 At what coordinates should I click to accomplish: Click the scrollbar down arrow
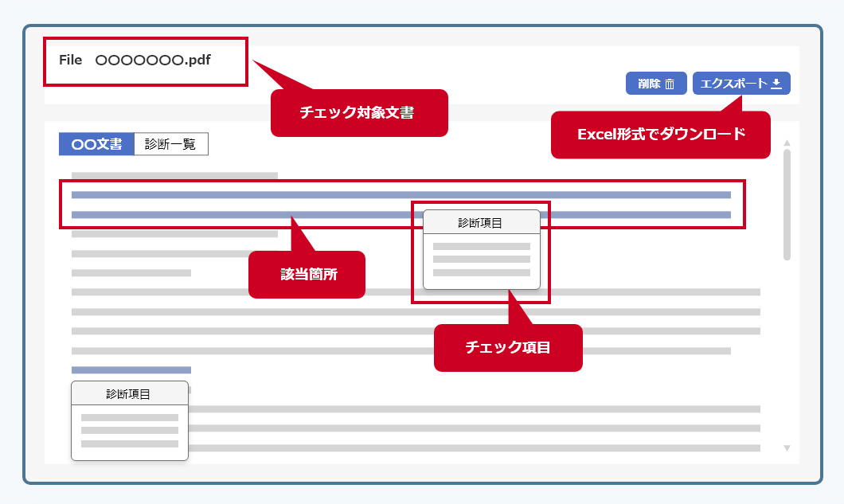787,450
